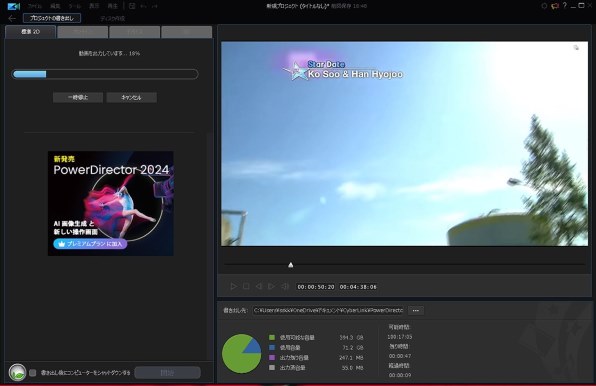Image resolution: width=596 pixels, height=386 pixels.
Task: Open the export folder browse button
Action: point(416,310)
